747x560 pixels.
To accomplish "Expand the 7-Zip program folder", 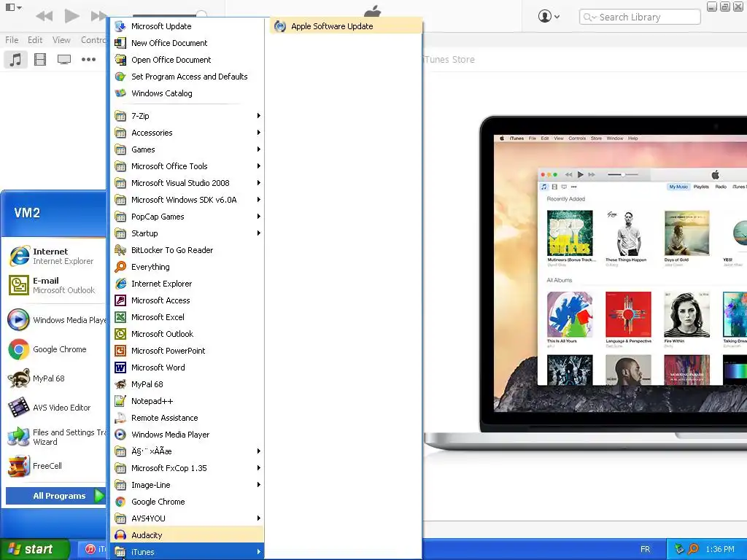I will tap(187, 116).
